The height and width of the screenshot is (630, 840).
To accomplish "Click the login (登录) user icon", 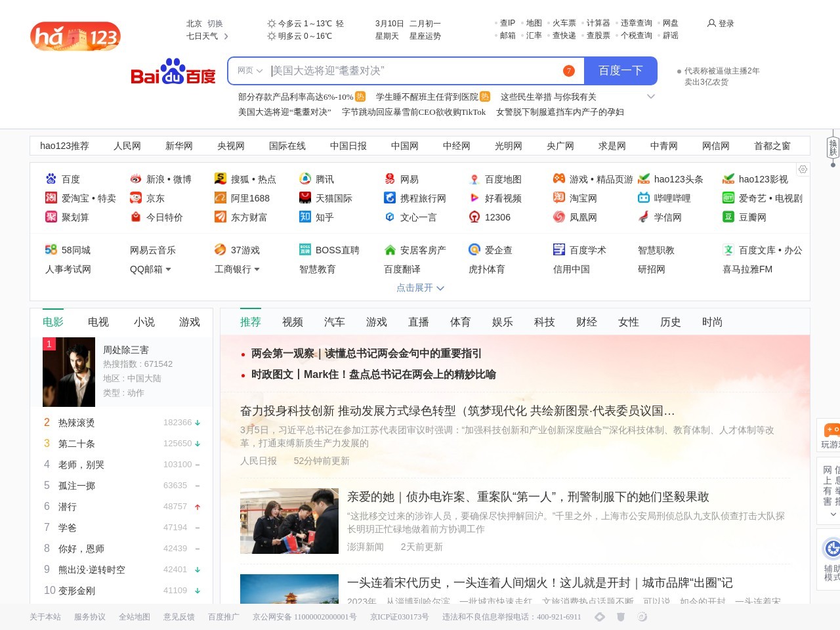I will coord(711,23).
